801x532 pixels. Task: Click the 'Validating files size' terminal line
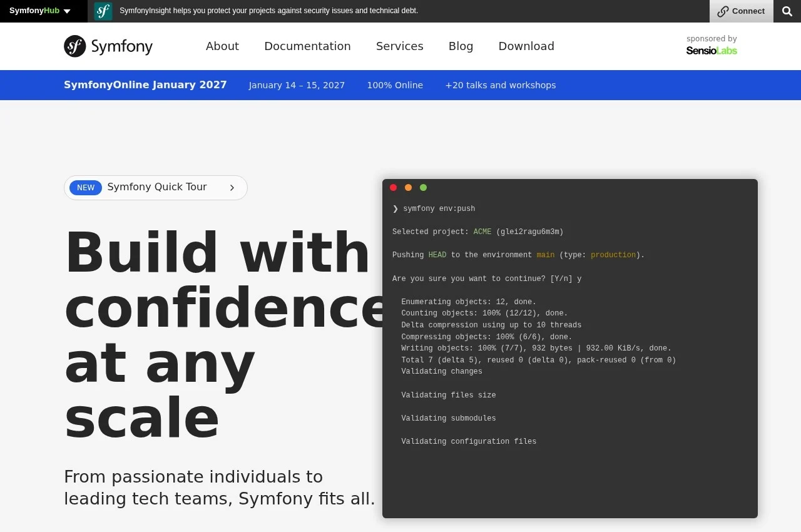tap(449, 395)
